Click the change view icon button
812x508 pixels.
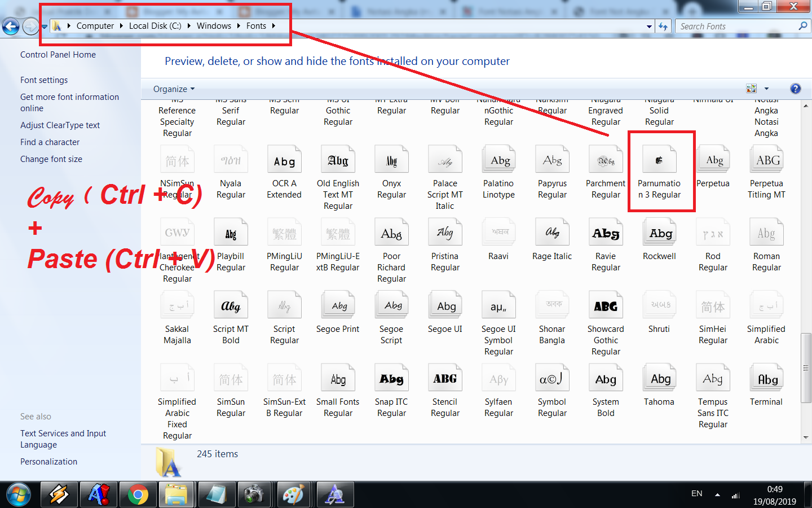coord(751,89)
